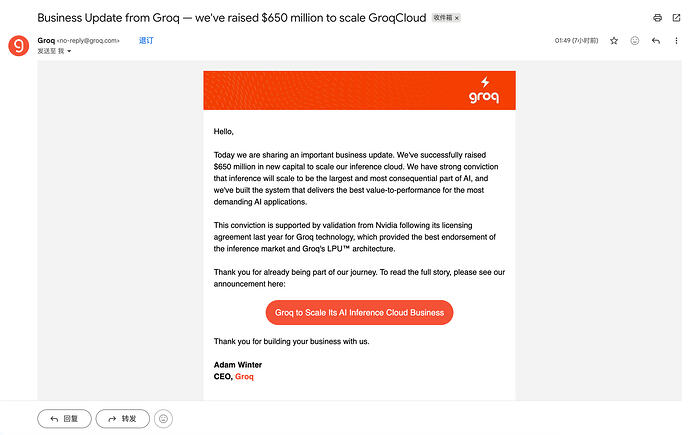The width and height of the screenshot is (690, 435).
Task: Click the Groq sender avatar
Action: click(x=18, y=46)
